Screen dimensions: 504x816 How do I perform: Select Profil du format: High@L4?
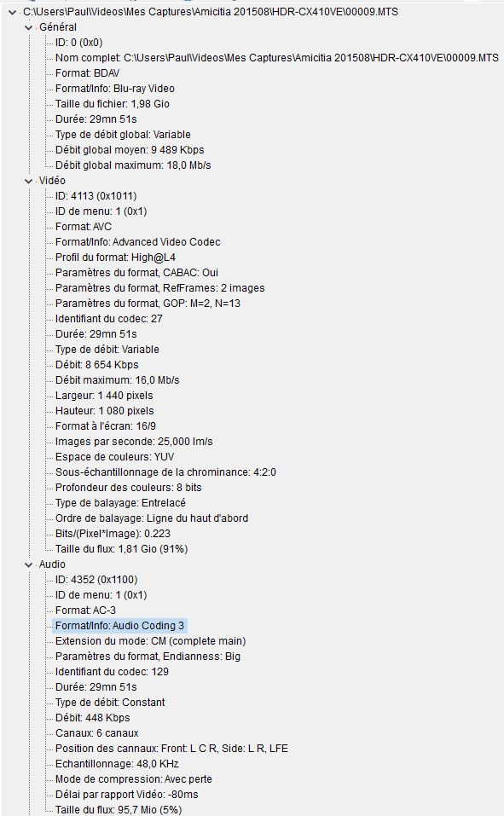tap(116, 258)
